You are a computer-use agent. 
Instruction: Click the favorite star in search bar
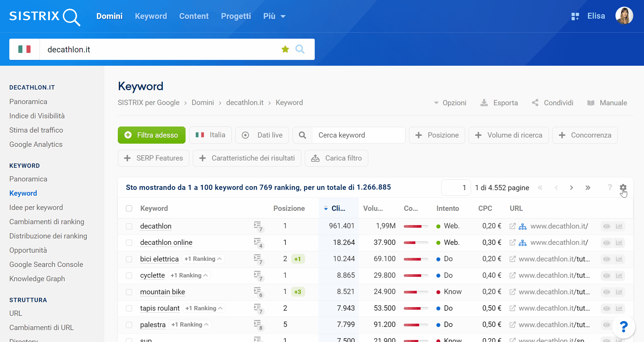(285, 49)
